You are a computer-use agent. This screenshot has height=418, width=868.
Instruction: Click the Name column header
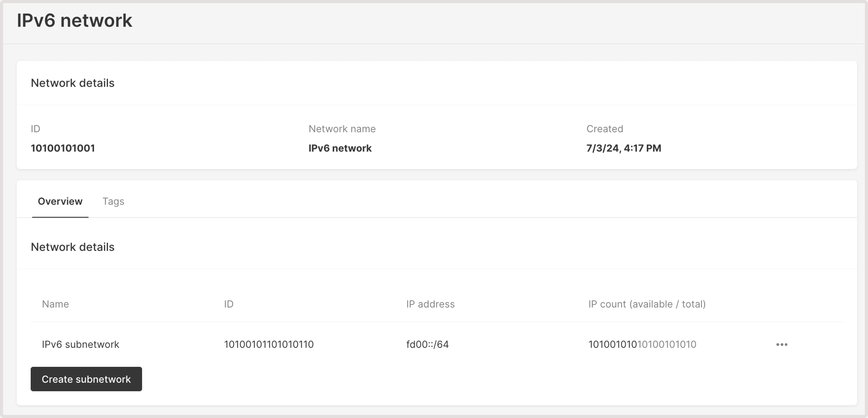tap(55, 304)
